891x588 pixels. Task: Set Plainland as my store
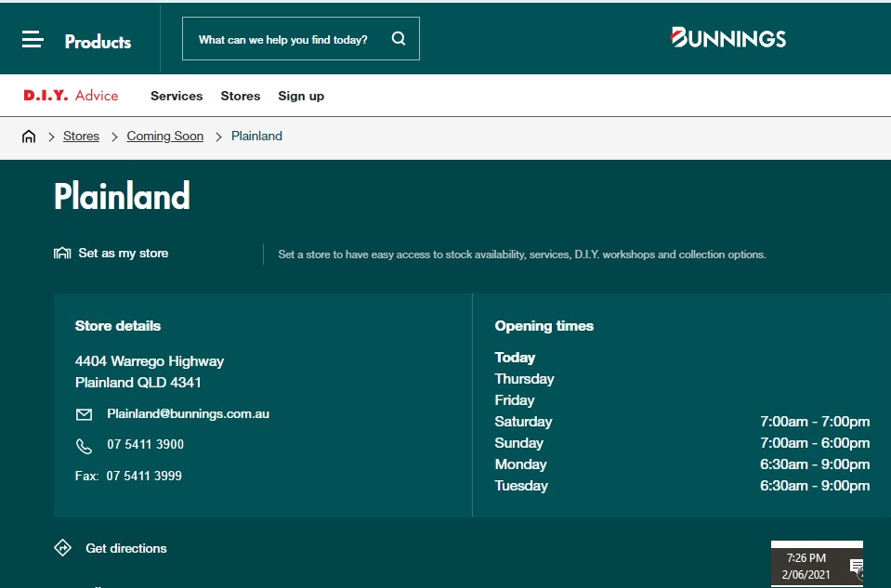click(x=123, y=254)
